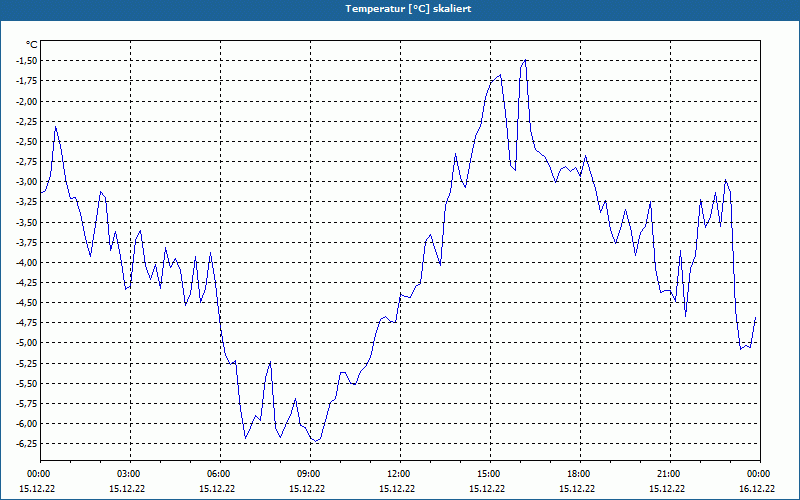Select the '-5,00' temperature tick
800x500 pixels.
(x=28, y=343)
